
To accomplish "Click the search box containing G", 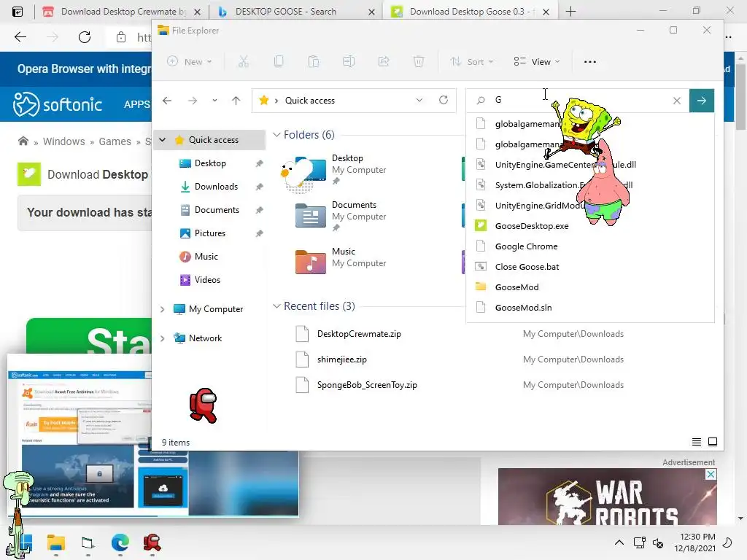I will coord(578,100).
